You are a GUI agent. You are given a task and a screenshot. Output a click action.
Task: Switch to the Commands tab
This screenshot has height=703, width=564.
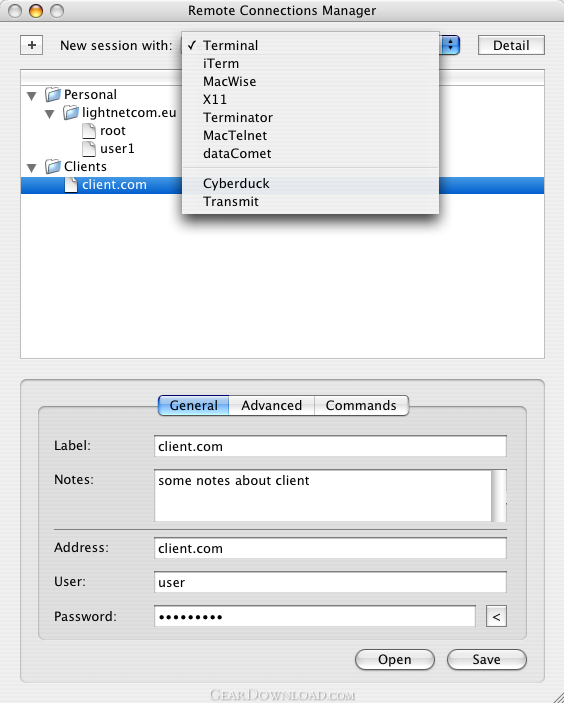pyautogui.click(x=361, y=405)
